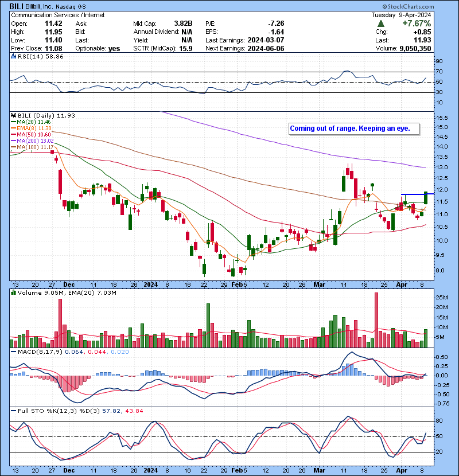The height and width of the screenshot is (476, 459).
Task: Click the green up-triangle change indicator
Action: 380,24
